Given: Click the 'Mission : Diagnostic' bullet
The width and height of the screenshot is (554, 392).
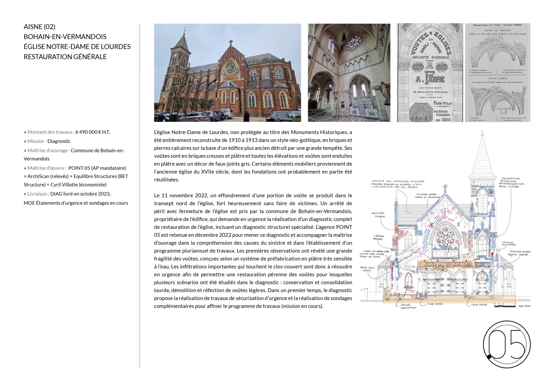Looking at the screenshot, I should 47,141.
